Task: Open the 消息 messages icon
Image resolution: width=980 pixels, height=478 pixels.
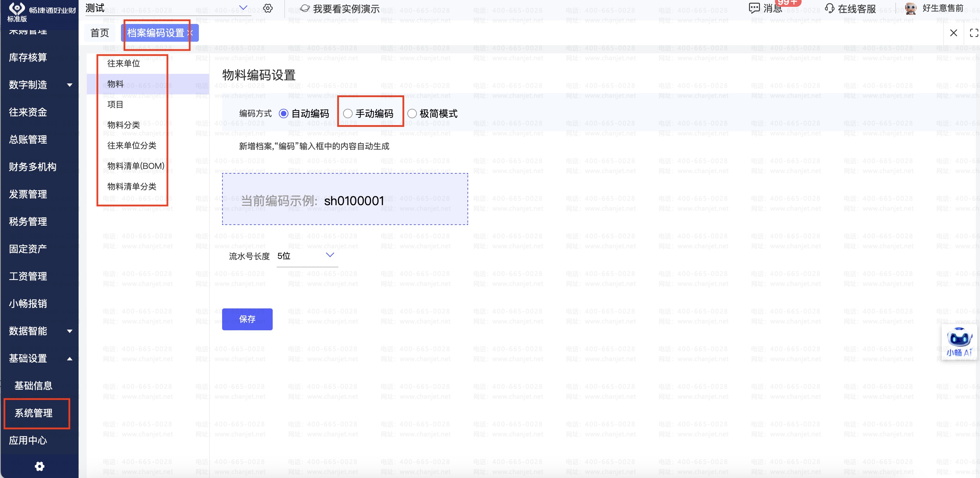Action: [x=754, y=8]
